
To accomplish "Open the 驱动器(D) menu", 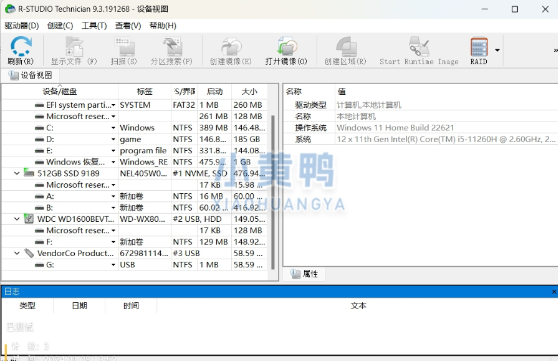I will point(22,26).
